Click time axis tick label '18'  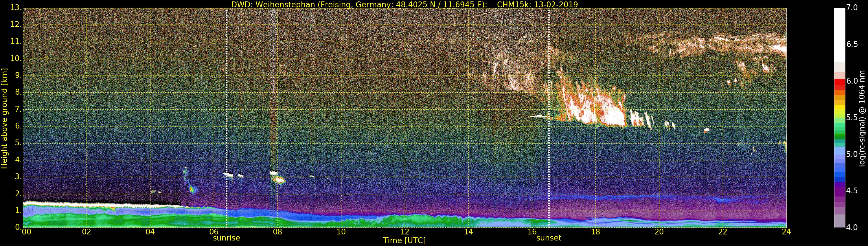click(x=596, y=232)
